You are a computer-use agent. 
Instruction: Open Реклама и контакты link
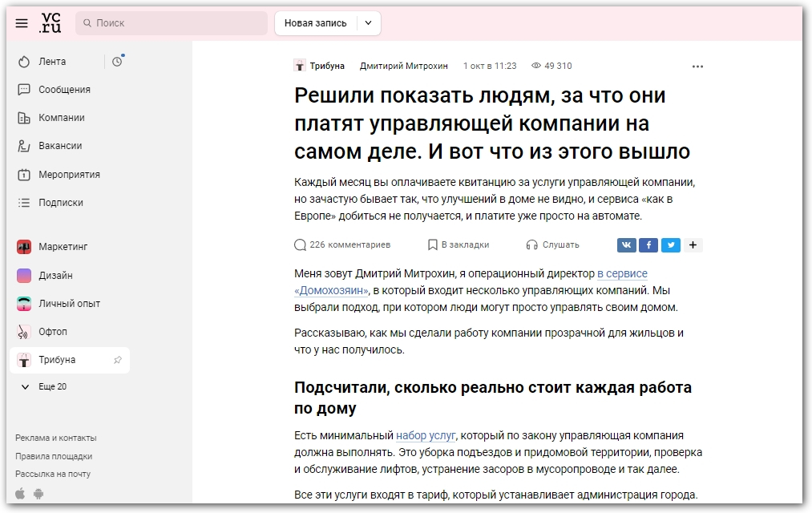56,438
